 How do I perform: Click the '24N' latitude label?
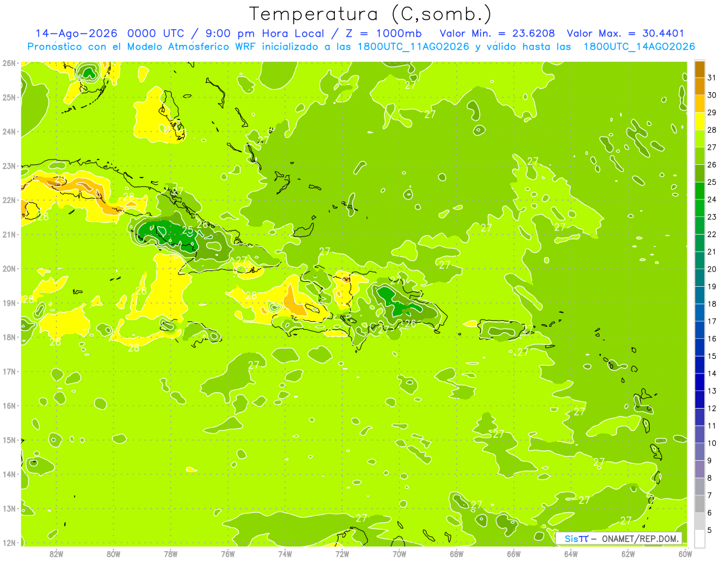coord(9,132)
